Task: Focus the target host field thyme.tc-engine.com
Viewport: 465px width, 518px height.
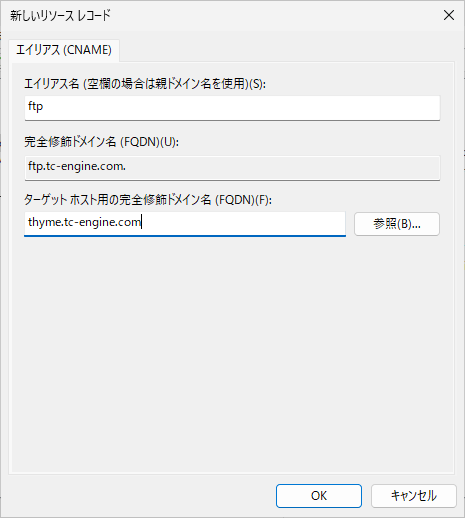Action: pos(185,223)
